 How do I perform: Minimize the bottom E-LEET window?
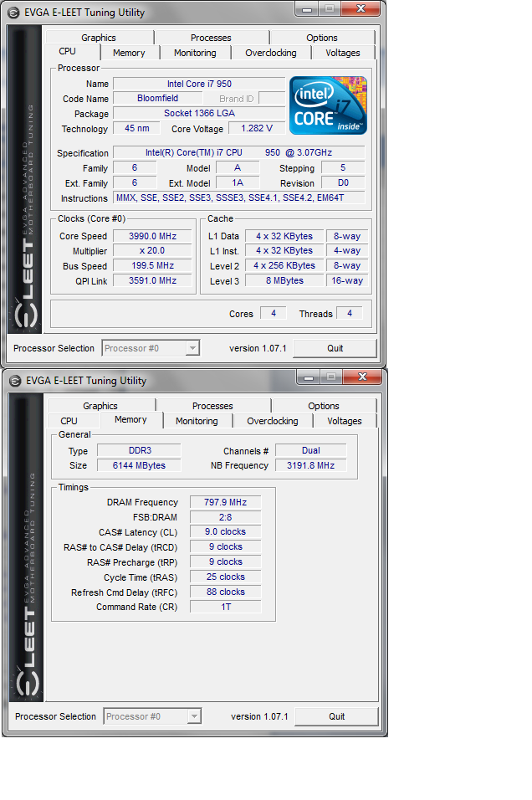coord(309,377)
